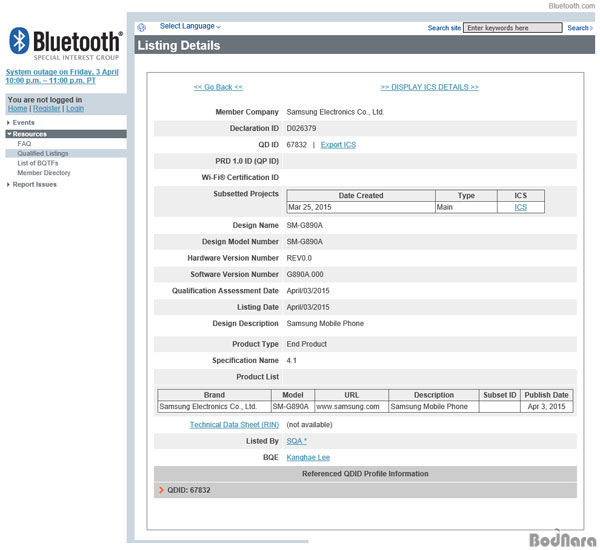This screenshot has width=600, height=550.
Task: Click the Hardware Version value REV0.0
Action: [299, 258]
